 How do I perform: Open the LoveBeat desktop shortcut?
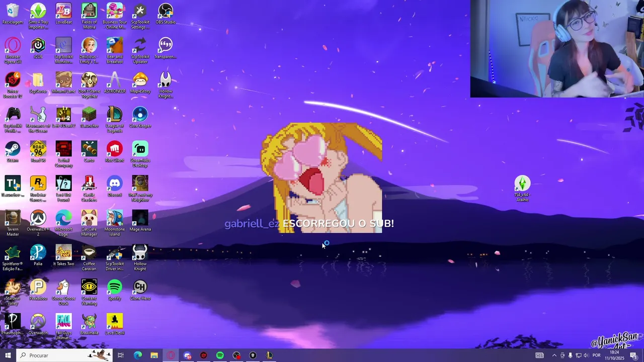click(x=63, y=14)
